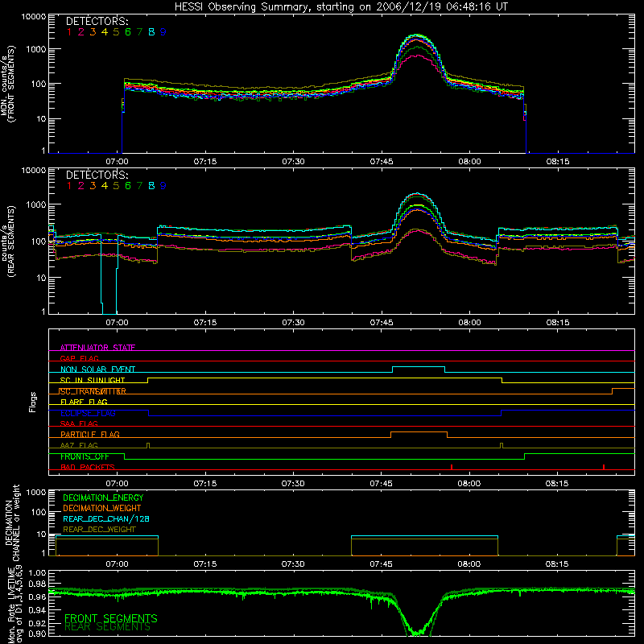The image size is (644, 644).
Task: Select detector number 7 in front segments legend
Action: pyautogui.click(x=139, y=32)
